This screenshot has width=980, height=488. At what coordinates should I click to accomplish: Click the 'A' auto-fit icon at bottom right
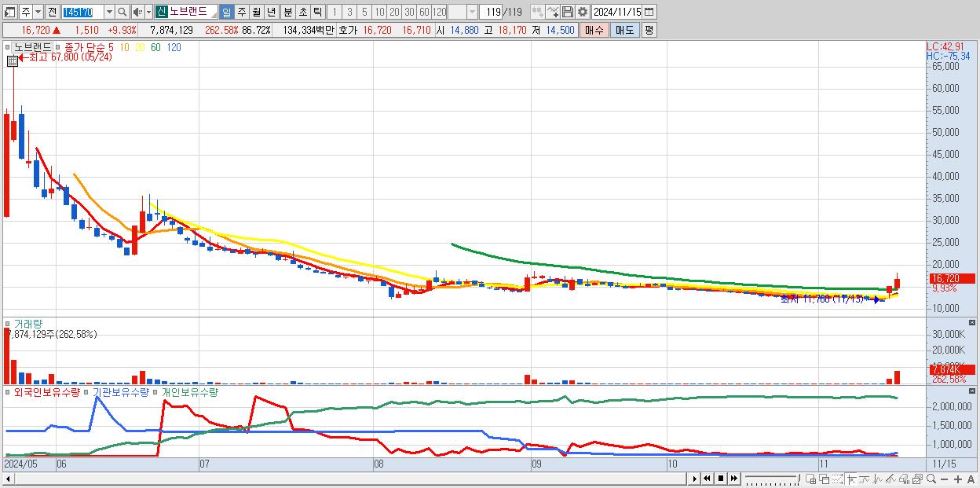[971, 479]
